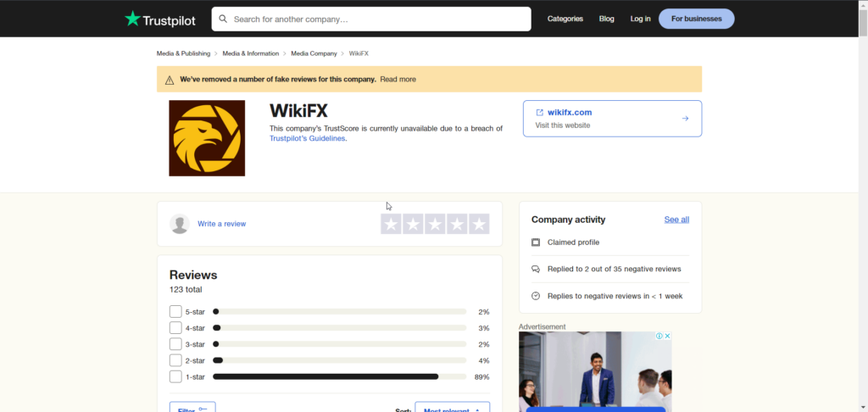This screenshot has width=868, height=412.
Task: Tick the 2-star filter checkbox
Action: coord(175,360)
